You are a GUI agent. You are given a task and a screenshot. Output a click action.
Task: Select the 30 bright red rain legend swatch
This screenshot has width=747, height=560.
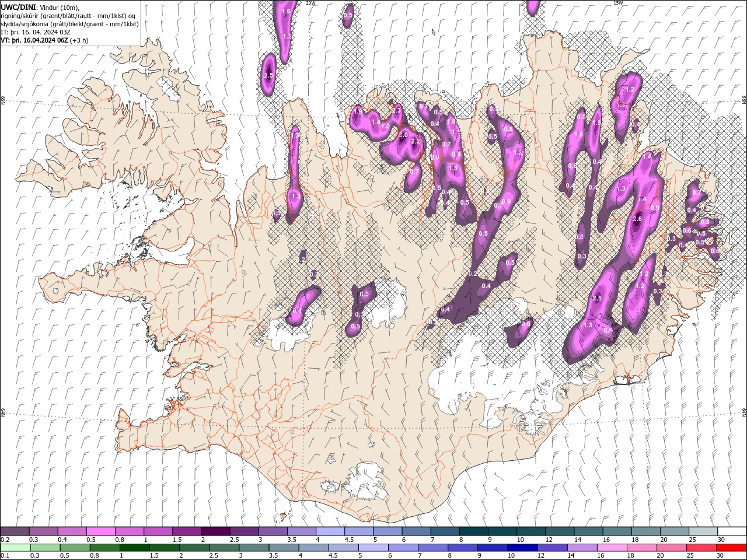click(x=731, y=548)
